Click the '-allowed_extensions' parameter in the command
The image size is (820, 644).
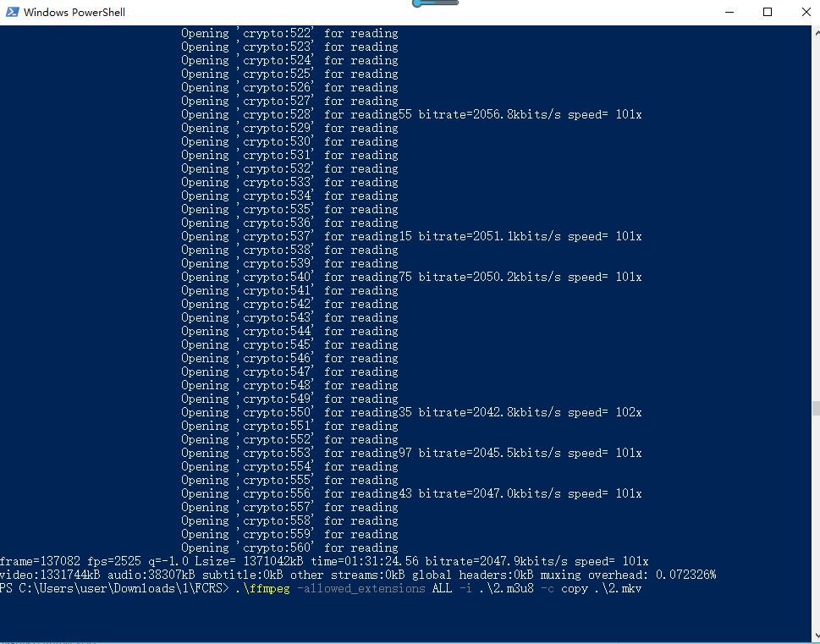[x=360, y=588]
